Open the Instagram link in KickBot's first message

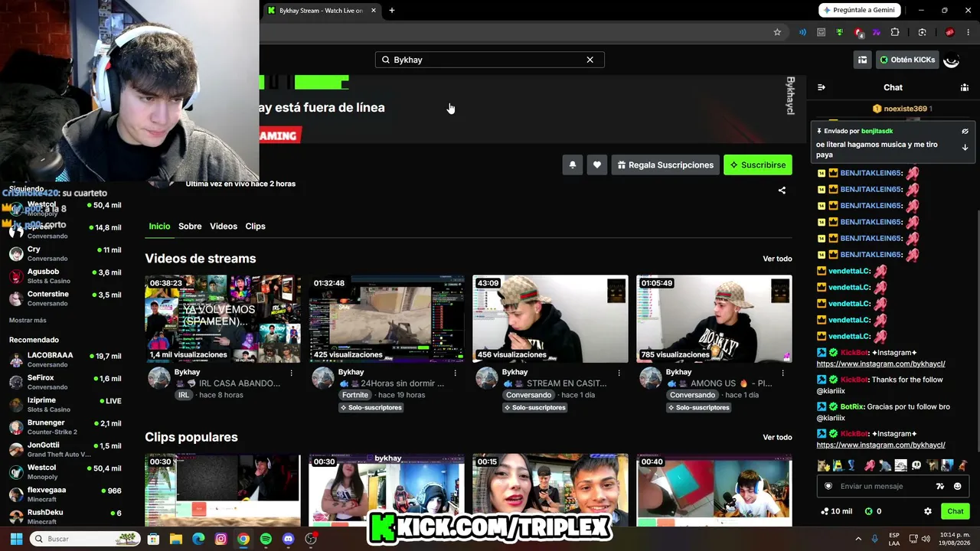pyautogui.click(x=880, y=364)
